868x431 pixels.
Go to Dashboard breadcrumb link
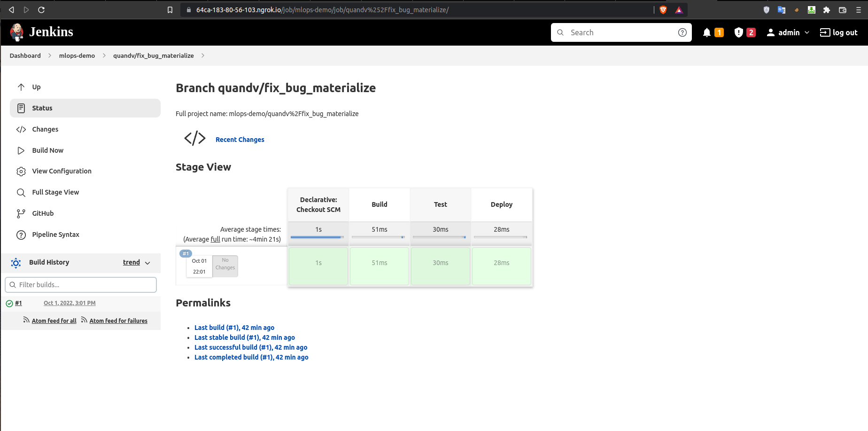pyautogui.click(x=25, y=55)
